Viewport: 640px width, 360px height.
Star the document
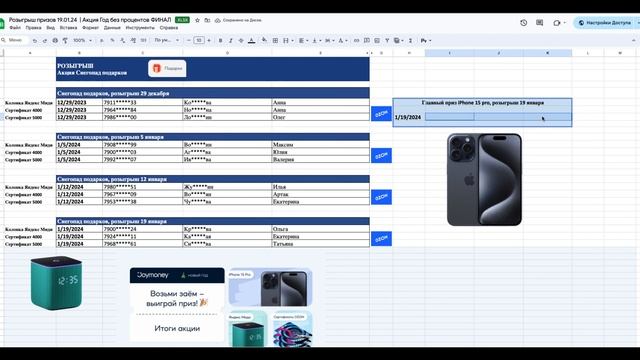tap(197, 20)
